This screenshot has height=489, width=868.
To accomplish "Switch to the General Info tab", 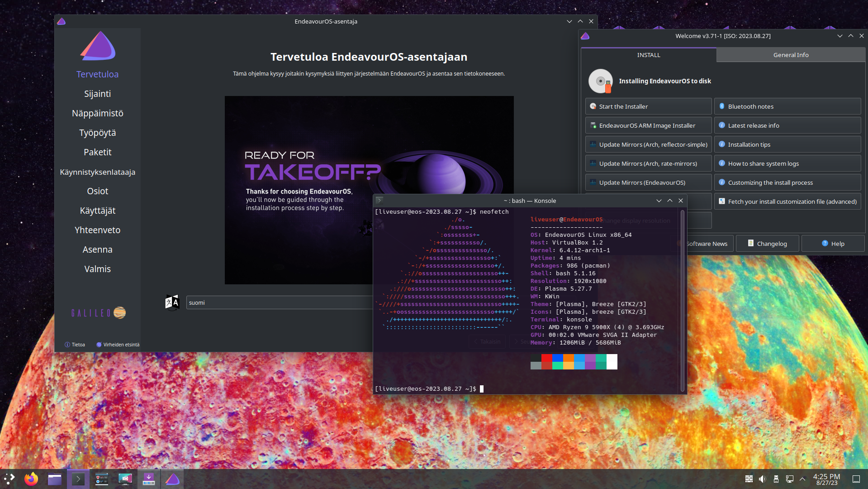I will (791, 55).
